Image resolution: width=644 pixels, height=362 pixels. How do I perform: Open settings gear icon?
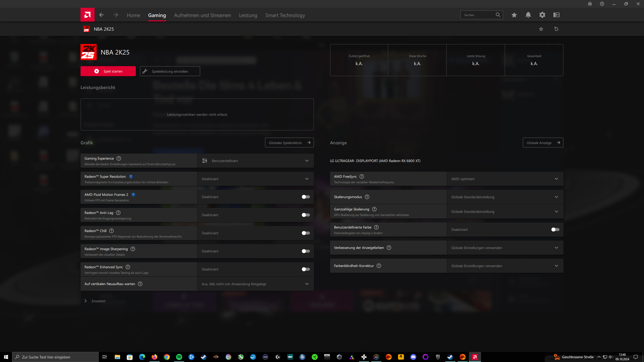pyautogui.click(x=542, y=15)
